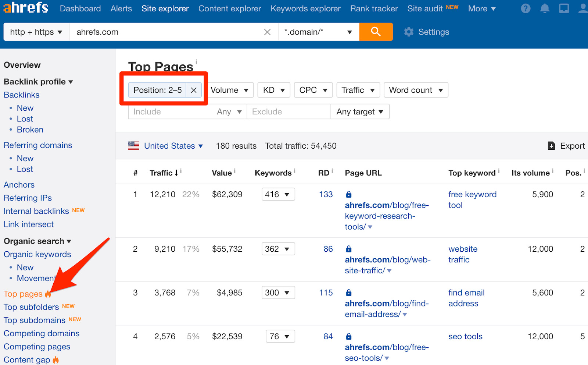Screen dimensions: 588x365
Task: Expand the 362 keywords dropdown
Action: tap(278, 249)
